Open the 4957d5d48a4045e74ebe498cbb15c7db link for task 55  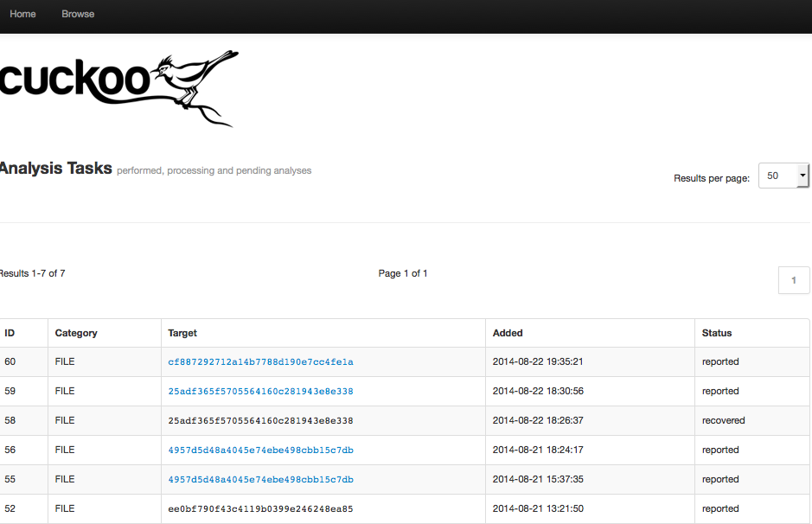pyautogui.click(x=260, y=480)
